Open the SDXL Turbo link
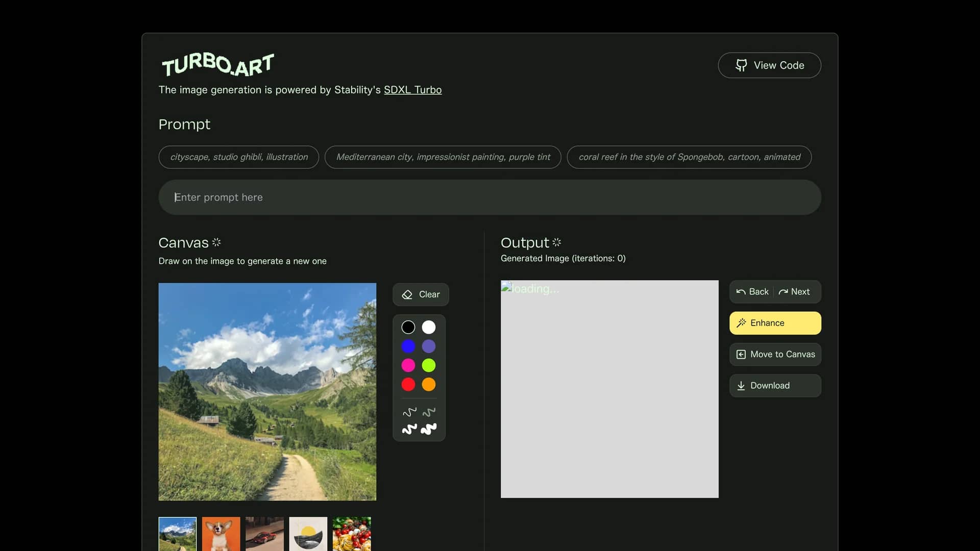Viewport: 980px width, 551px height. [412, 90]
